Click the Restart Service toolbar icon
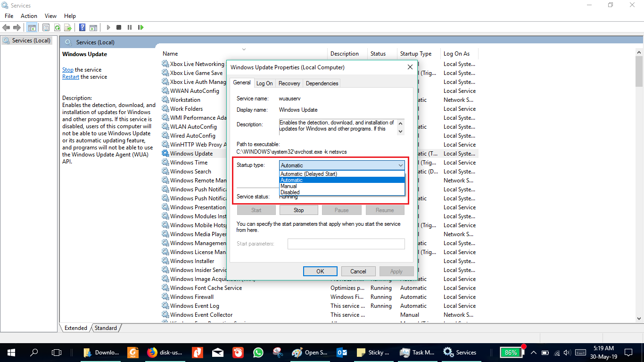 [x=140, y=28]
